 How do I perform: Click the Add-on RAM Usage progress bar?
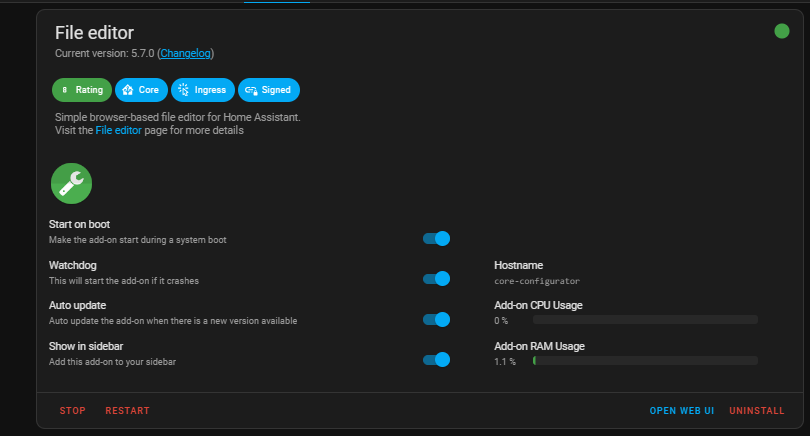pyautogui.click(x=645, y=361)
